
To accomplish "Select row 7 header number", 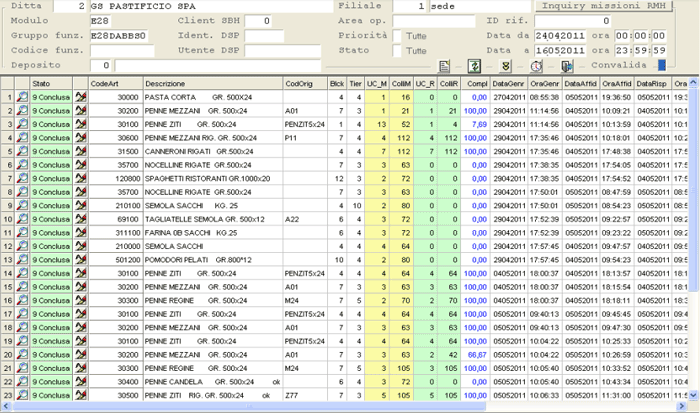I will 8,178.
